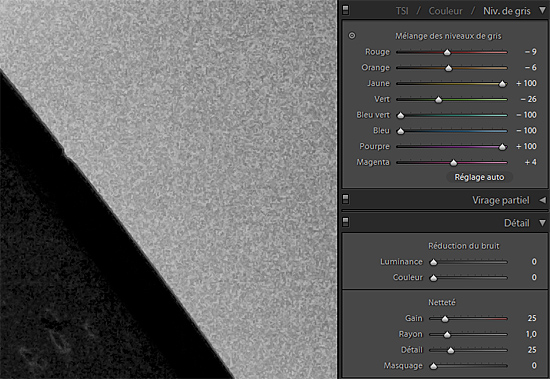Click the Pourpre value +100
550x379 pixels.
pyautogui.click(x=526, y=146)
